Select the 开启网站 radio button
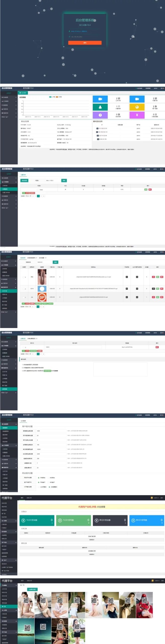The image size is (165, 644). tap(39, 478)
